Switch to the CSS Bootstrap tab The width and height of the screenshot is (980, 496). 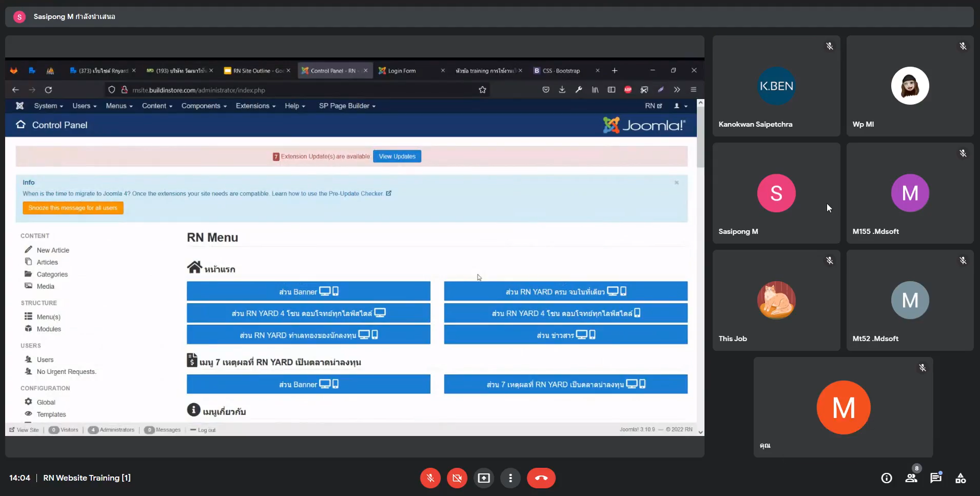click(x=561, y=71)
